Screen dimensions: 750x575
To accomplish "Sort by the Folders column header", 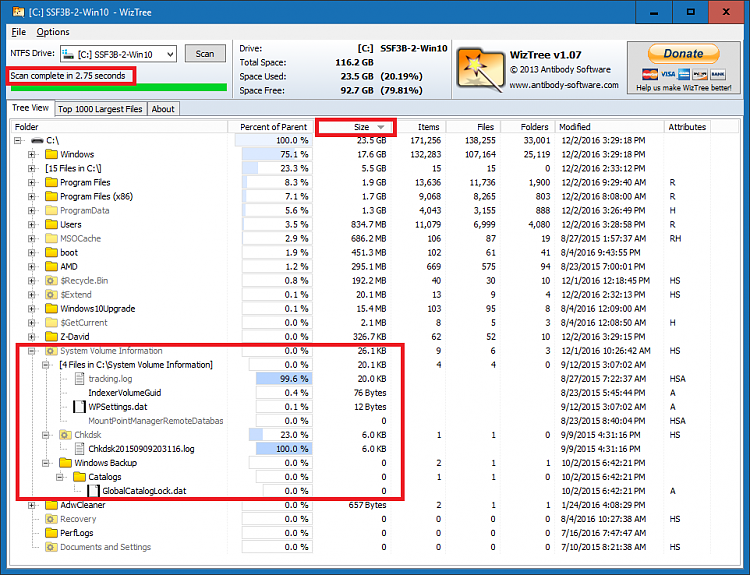I will (528, 127).
